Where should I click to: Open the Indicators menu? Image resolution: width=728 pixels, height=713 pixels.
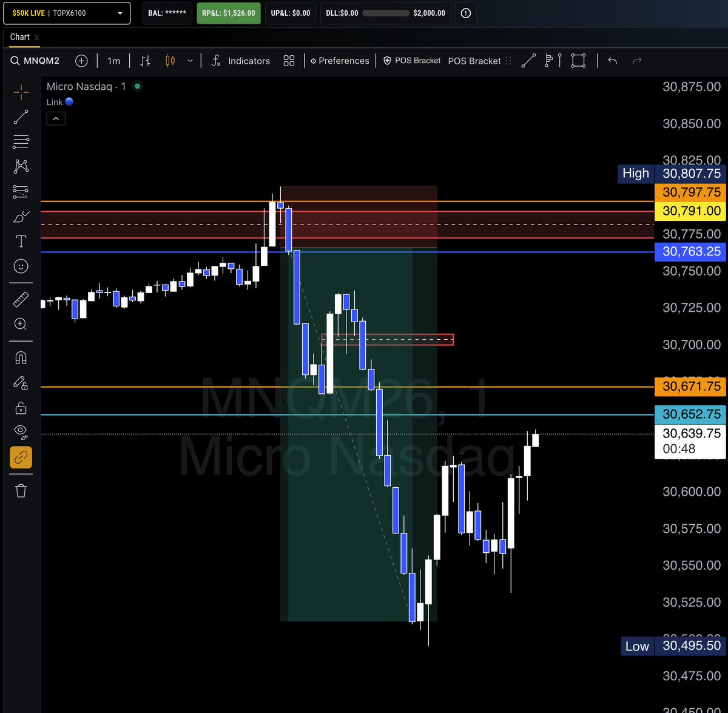[x=240, y=61]
